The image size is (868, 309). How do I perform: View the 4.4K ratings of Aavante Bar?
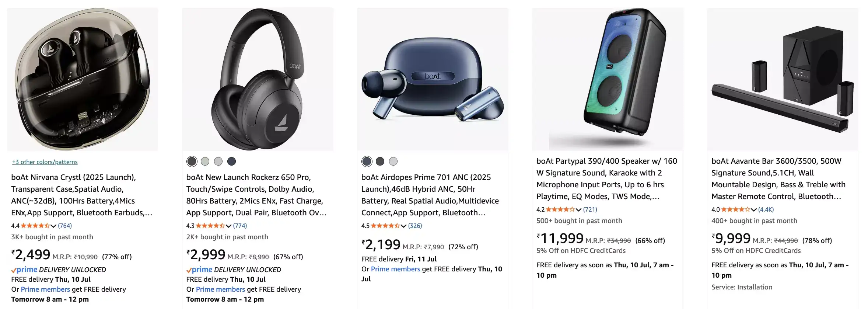766,209
